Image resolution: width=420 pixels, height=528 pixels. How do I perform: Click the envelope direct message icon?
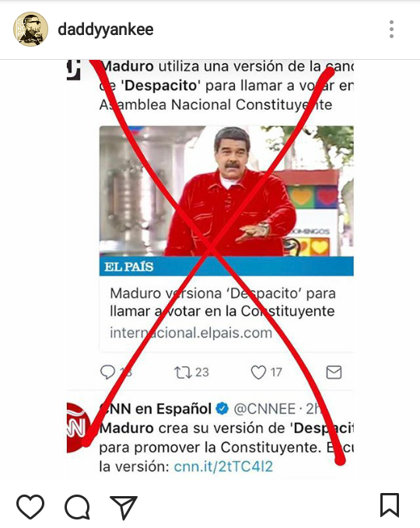point(334,372)
